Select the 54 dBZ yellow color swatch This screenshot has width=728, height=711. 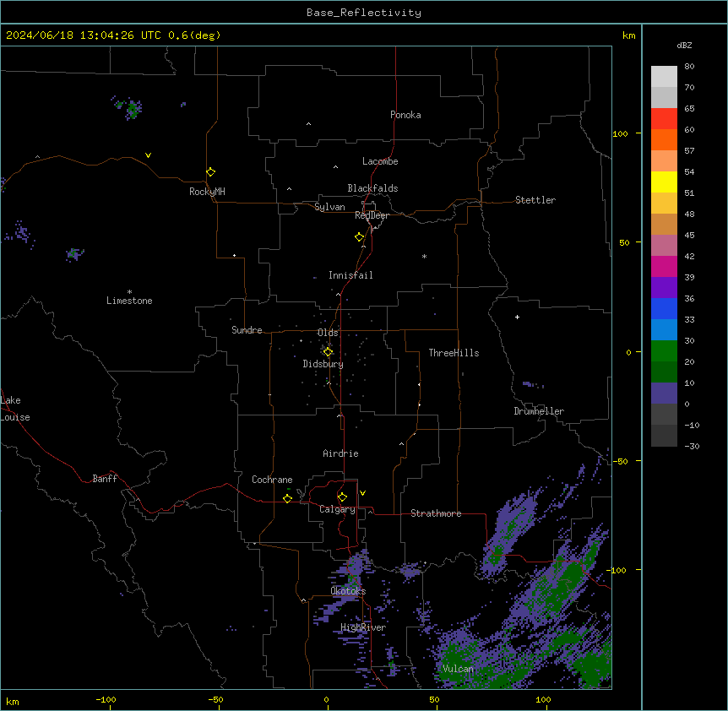click(664, 182)
